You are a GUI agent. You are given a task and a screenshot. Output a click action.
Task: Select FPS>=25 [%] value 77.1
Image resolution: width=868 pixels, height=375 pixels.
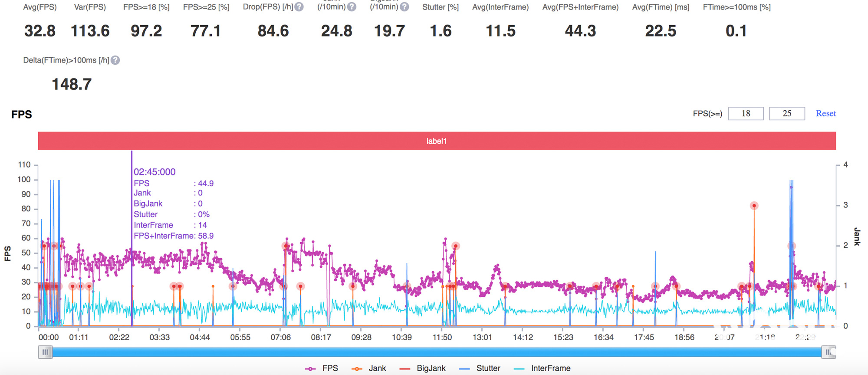coord(206,31)
